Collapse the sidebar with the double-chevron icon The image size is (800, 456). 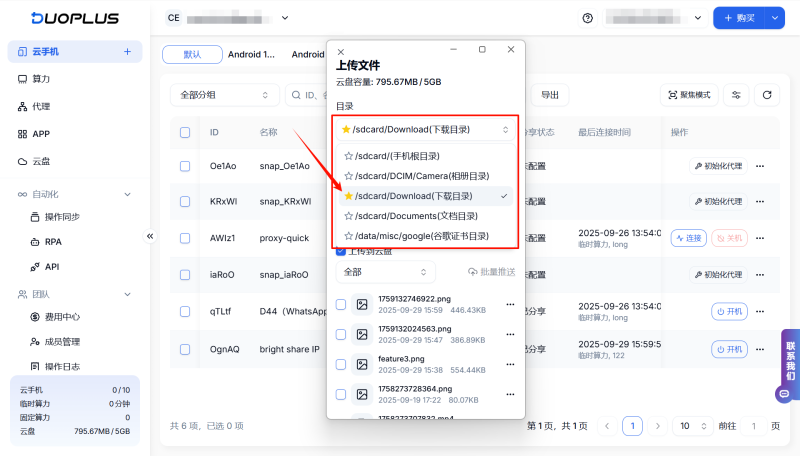151,236
